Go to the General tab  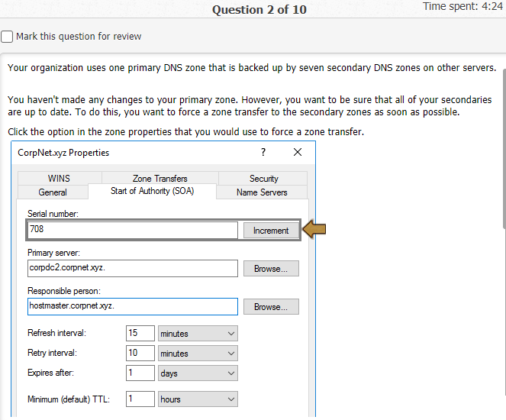tap(53, 192)
